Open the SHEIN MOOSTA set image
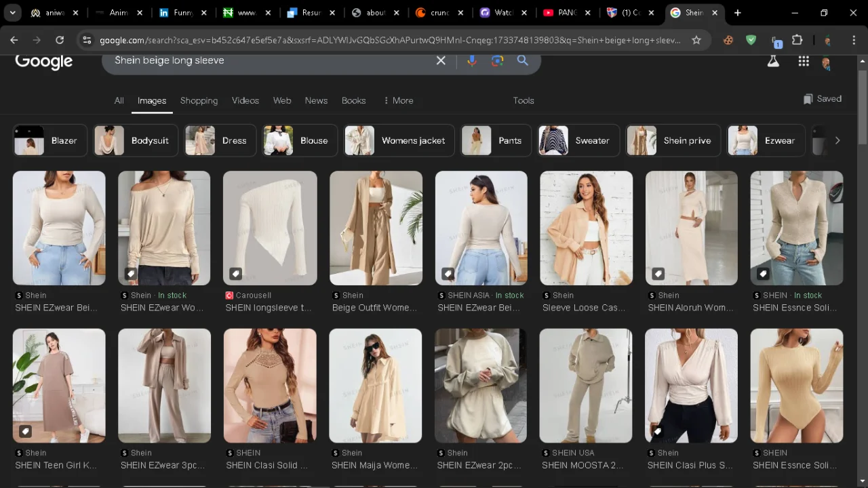This screenshot has width=868, height=488. click(586, 386)
